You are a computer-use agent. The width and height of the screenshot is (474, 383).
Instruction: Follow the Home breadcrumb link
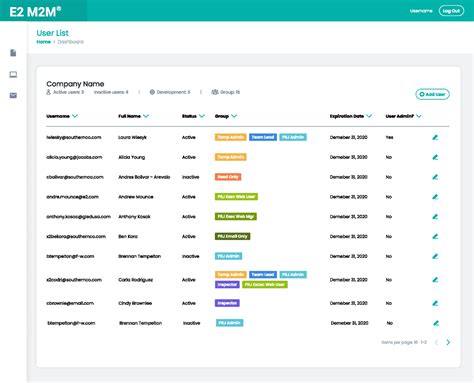44,42
